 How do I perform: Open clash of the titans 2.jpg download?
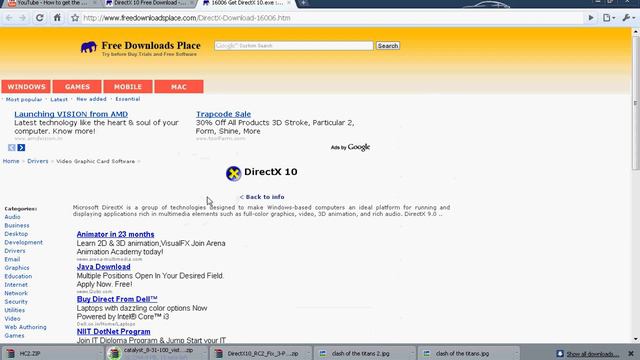coord(364,353)
